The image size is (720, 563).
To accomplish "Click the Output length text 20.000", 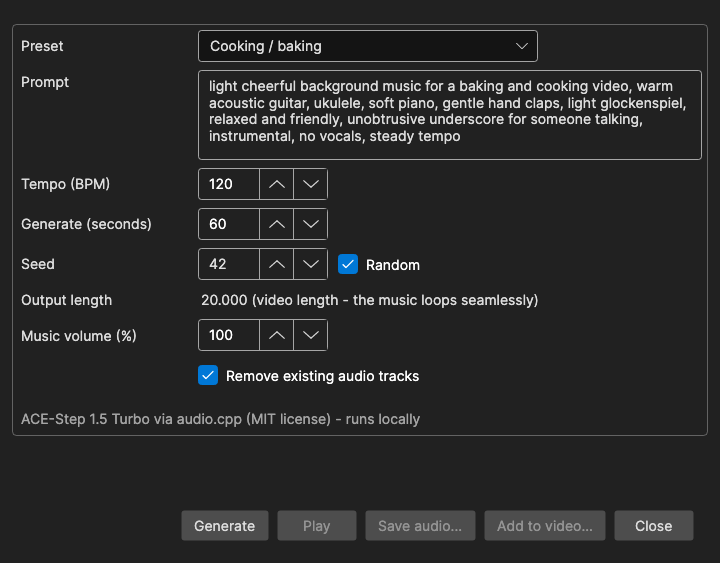I will (x=224, y=300).
